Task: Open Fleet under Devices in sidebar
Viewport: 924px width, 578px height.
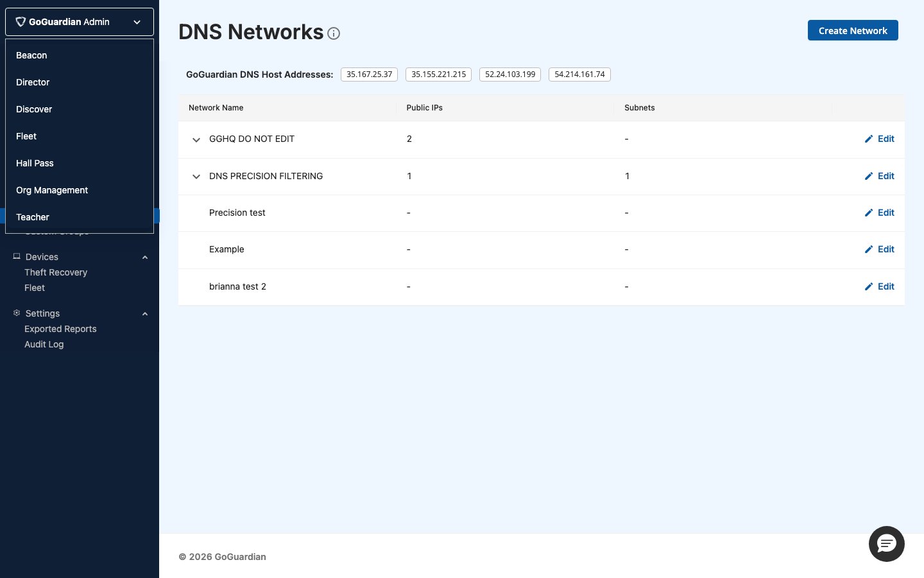Action: (35, 288)
